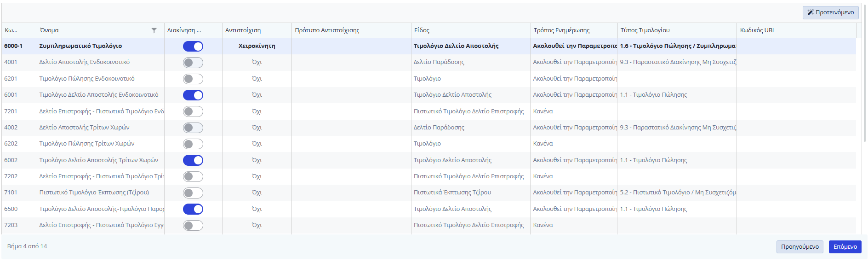Disable Διακίνηση toggle for row 6000-1

[193, 47]
